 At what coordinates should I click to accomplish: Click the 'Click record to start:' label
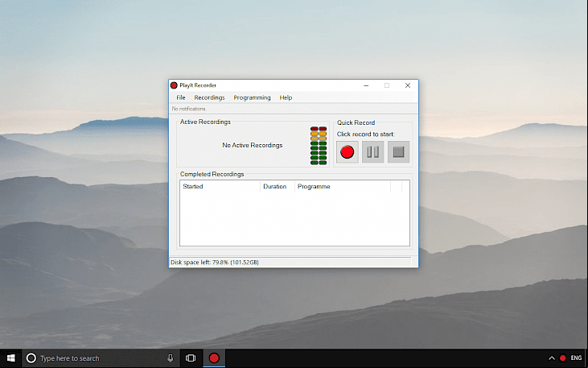click(366, 134)
